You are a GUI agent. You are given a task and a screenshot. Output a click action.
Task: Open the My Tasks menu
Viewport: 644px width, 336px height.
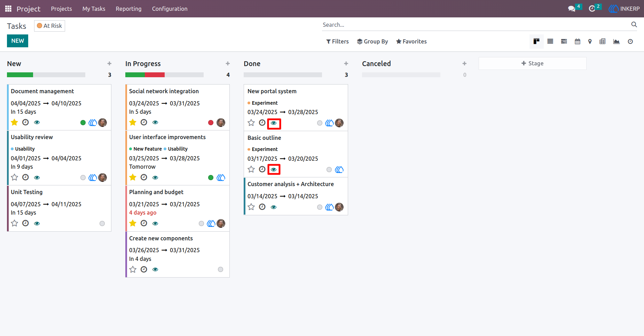[94, 9]
